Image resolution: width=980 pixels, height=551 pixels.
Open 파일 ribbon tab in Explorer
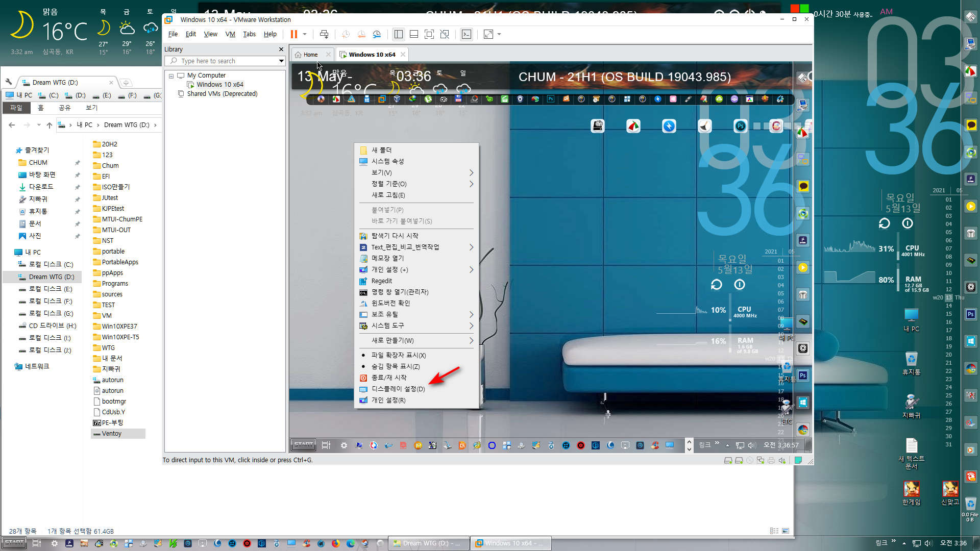[16, 108]
